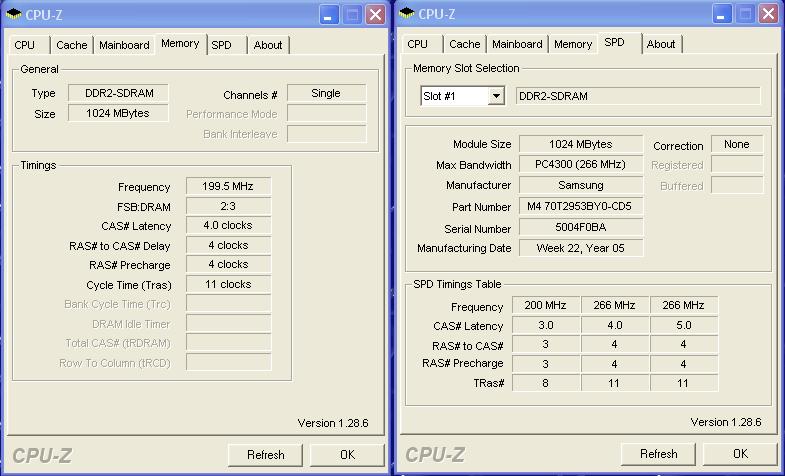Switch to the CPU tab in the left window
The image size is (785, 476).
(25, 45)
